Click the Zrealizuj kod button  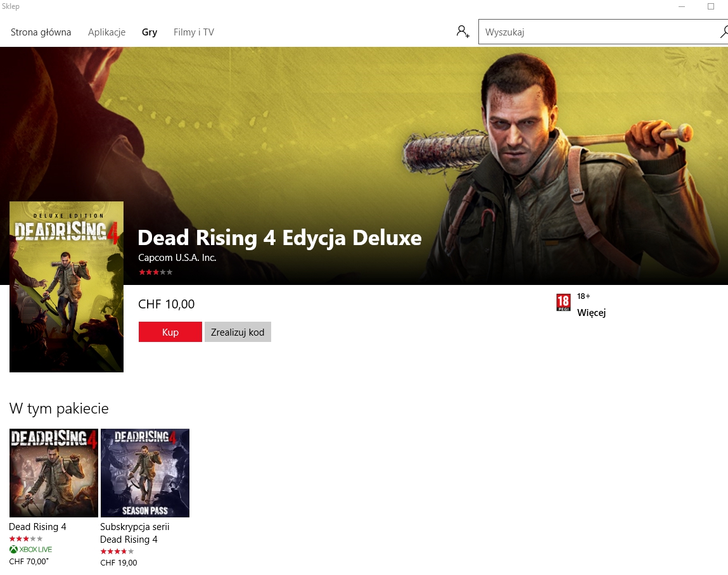238,332
